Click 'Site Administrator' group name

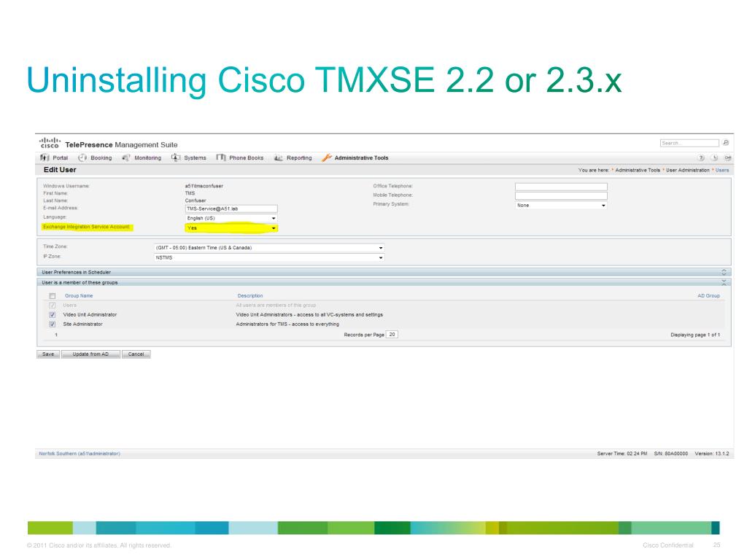pos(82,324)
